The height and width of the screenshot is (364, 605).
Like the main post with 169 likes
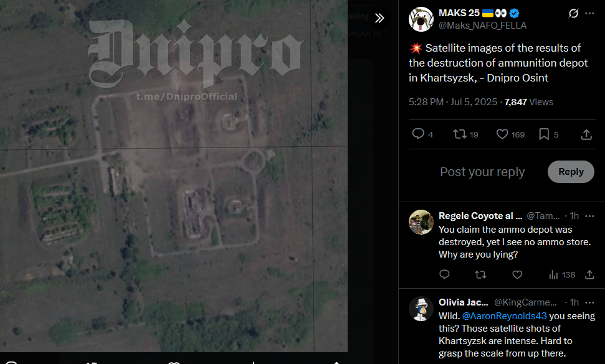tap(502, 134)
